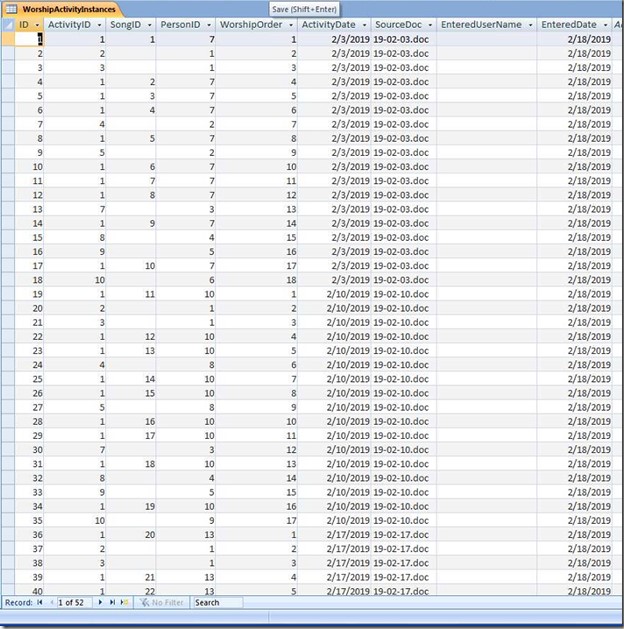624x629 pixels.
Task: Click the table datasheet icon in tab
Action: 11,9
